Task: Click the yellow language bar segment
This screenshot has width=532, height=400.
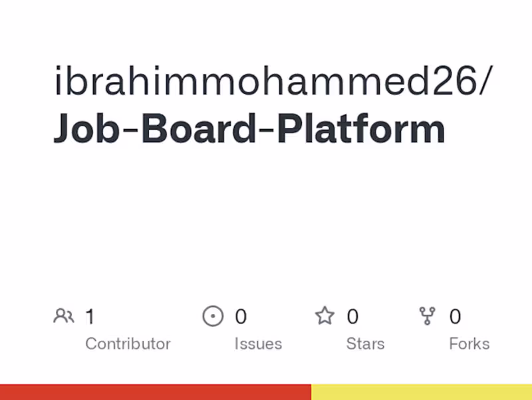Action: [422, 392]
